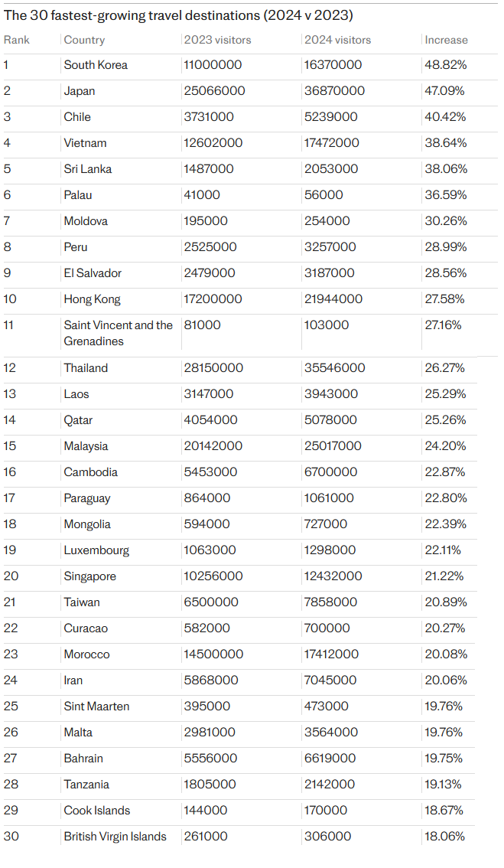Click the "Rank" column header

coord(17,40)
